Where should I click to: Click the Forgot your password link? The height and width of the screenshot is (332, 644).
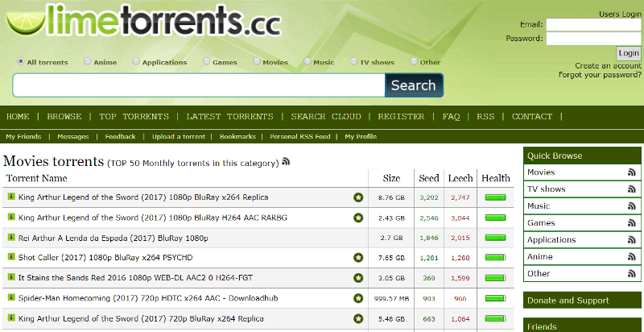[600, 75]
